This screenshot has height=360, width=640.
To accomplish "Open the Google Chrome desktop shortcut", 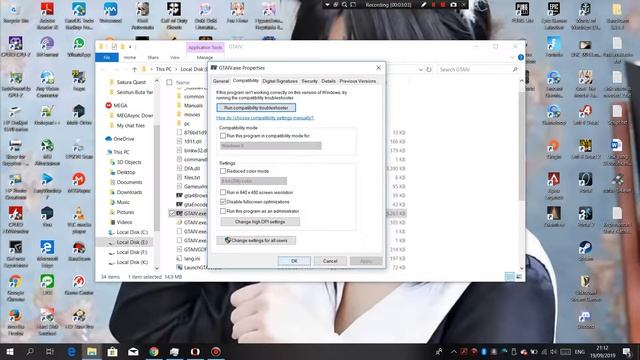I will (16, 288).
